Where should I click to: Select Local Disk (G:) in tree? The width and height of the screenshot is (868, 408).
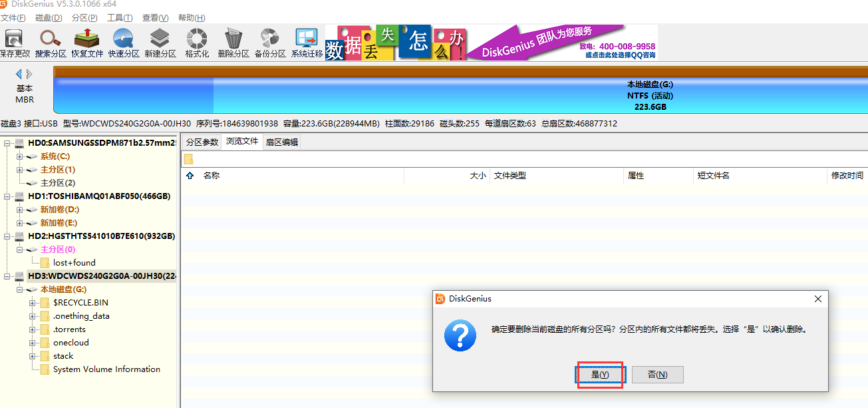tap(63, 290)
